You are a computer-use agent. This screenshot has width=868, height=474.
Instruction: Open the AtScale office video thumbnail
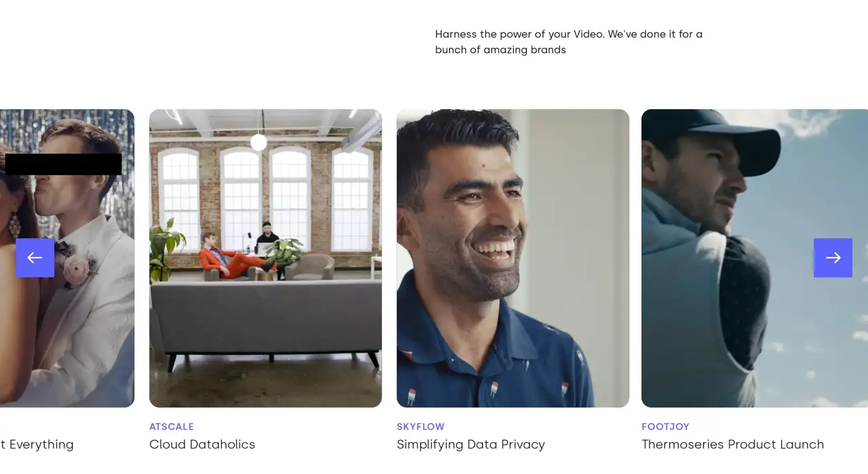[265, 258]
